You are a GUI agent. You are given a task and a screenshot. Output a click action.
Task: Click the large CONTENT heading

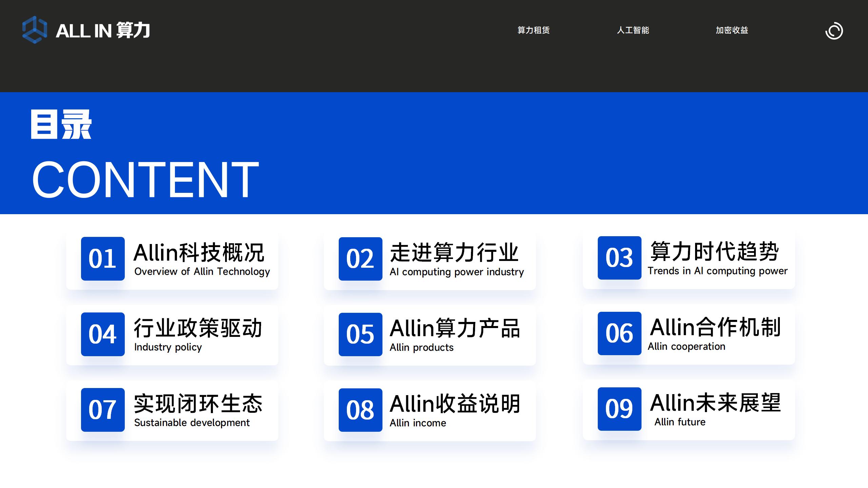pos(145,179)
